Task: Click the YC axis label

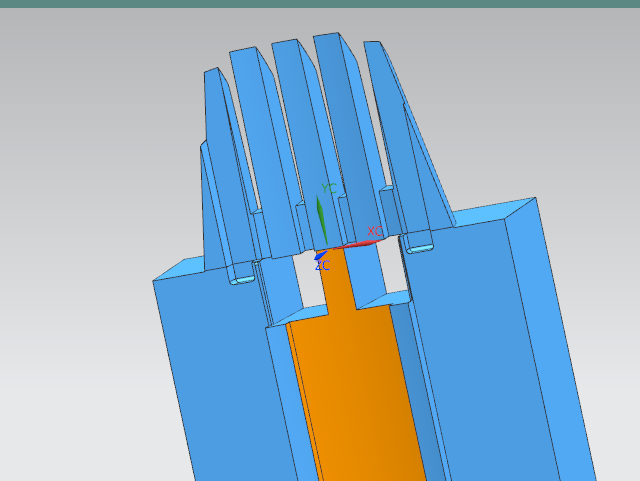Action: click(x=329, y=188)
